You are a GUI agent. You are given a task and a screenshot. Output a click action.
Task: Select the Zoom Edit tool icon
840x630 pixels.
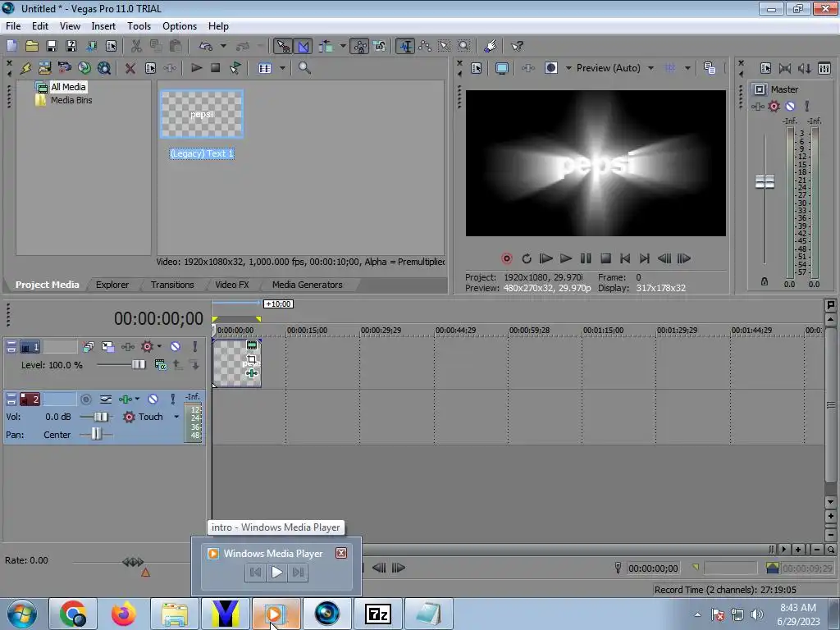pyautogui.click(x=464, y=47)
